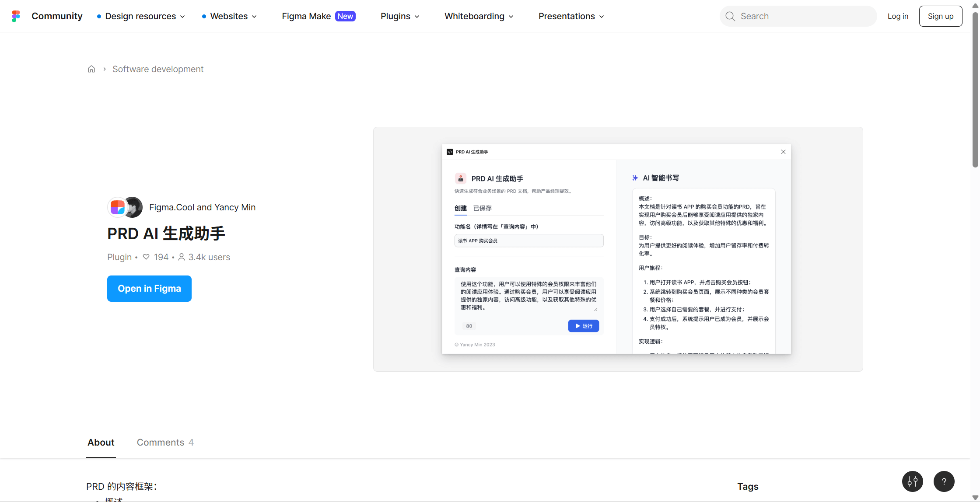Click the Sign up button
Screen dimensions: 980x502
(x=940, y=16)
